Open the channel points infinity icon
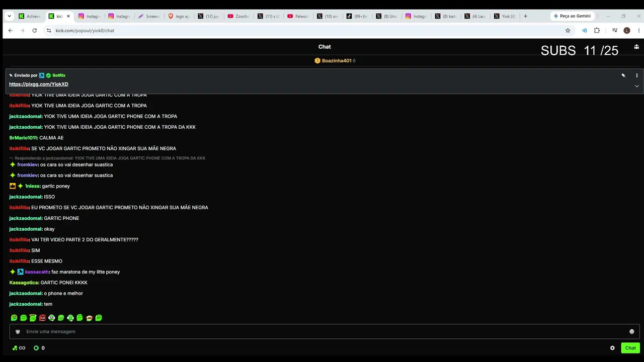Image resolution: width=644 pixels, height=362 pixels. tap(19, 348)
